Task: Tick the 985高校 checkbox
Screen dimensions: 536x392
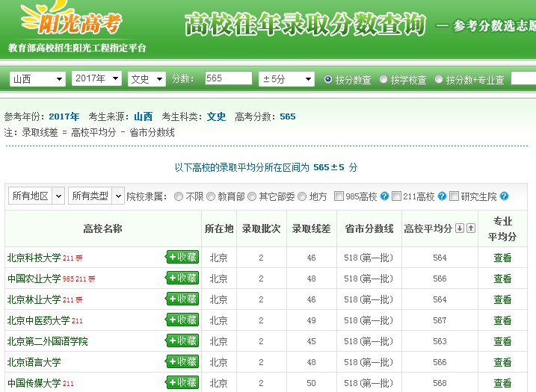Action: coord(339,196)
